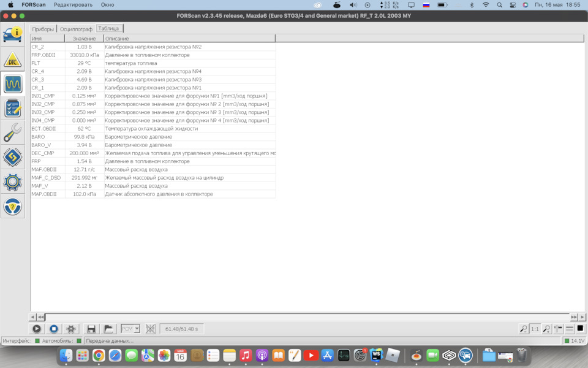Click the marker icon next to right magnifier
The width and height of the screenshot is (588, 368).
[x=558, y=329]
